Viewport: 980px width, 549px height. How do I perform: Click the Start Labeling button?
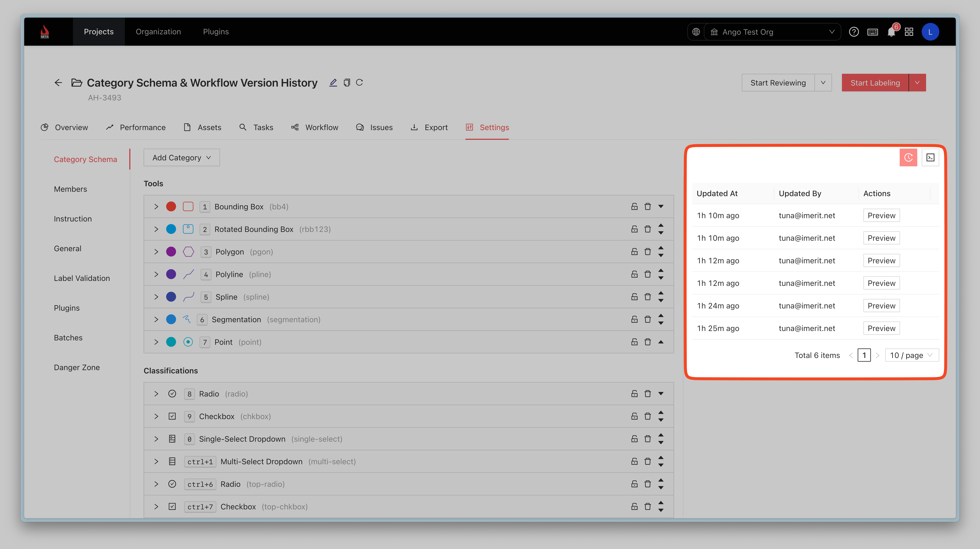pos(875,83)
